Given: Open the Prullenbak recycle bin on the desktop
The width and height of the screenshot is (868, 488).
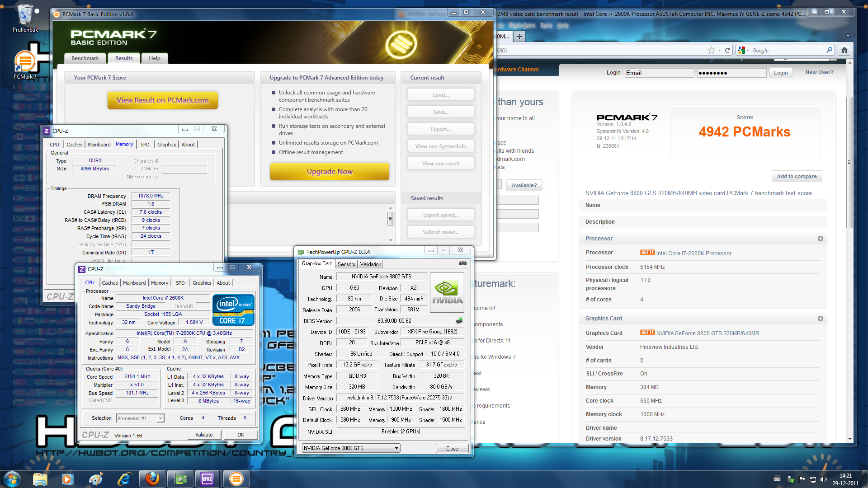Looking at the screenshot, I should pyautogui.click(x=25, y=18).
